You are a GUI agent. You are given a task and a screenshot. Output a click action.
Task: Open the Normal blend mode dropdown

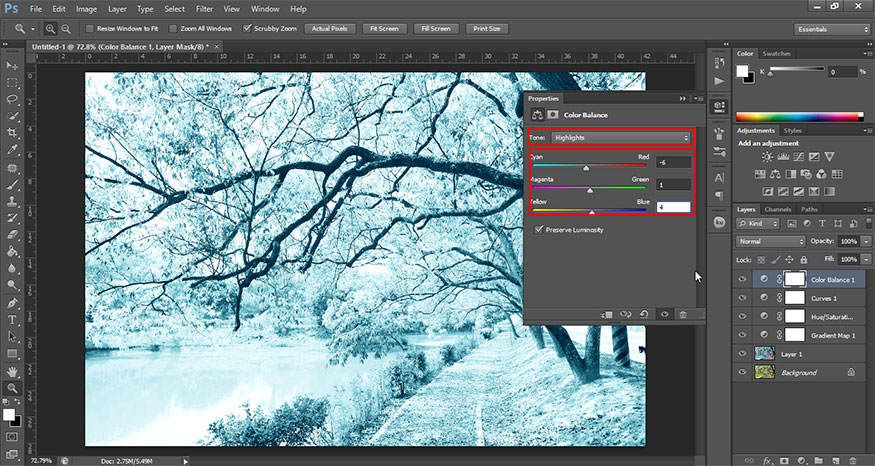pos(771,242)
